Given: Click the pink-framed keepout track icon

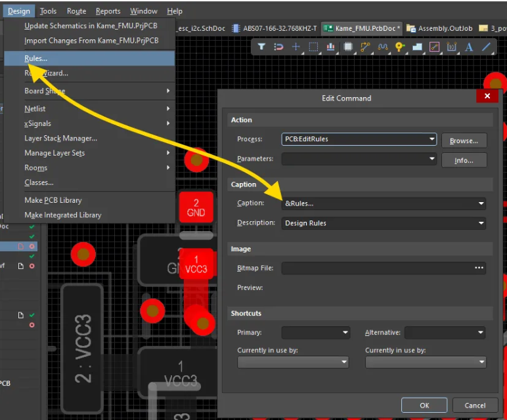Looking at the screenshot, I should [434, 47].
